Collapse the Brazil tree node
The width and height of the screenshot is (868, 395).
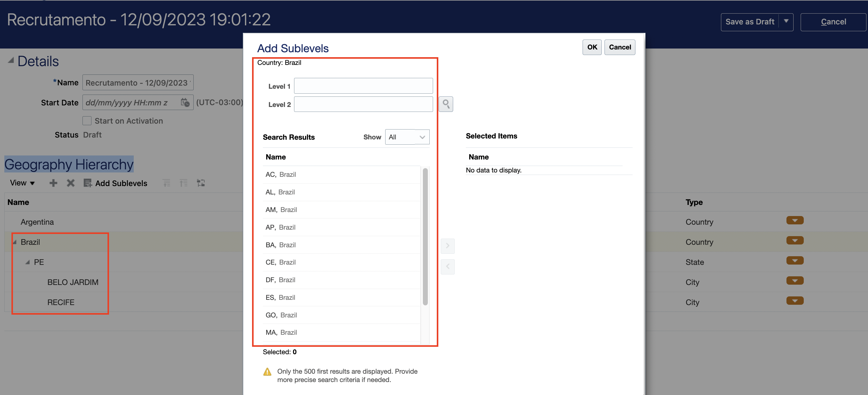pyautogui.click(x=15, y=242)
